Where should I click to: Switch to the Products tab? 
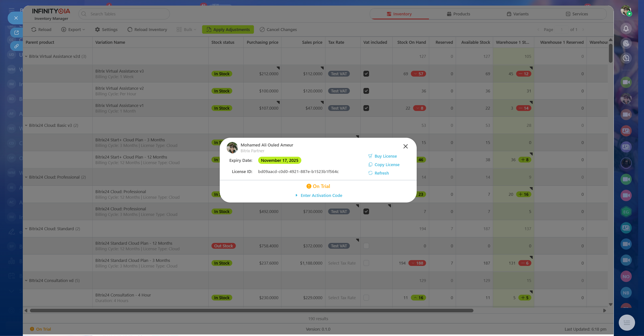[x=458, y=14]
